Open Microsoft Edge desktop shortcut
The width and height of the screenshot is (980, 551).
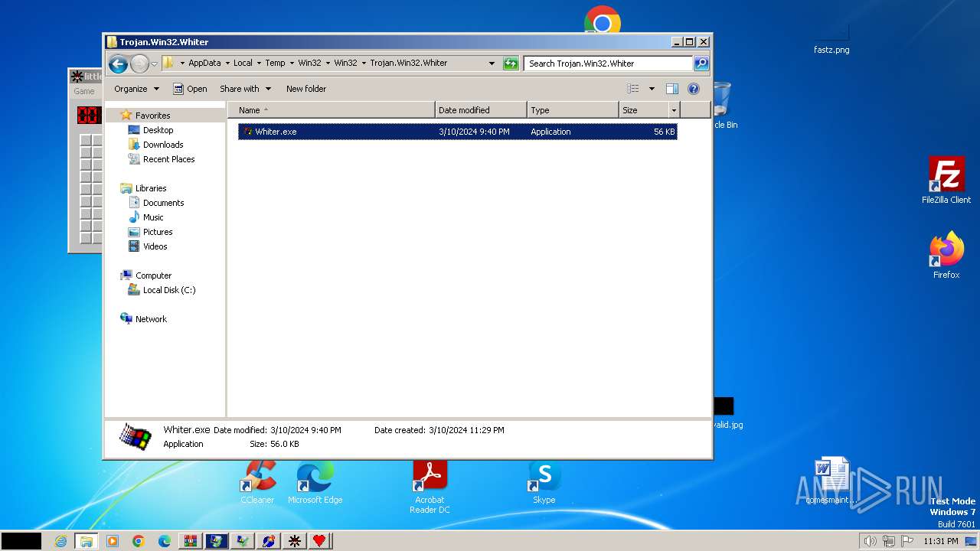click(x=315, y=482)
